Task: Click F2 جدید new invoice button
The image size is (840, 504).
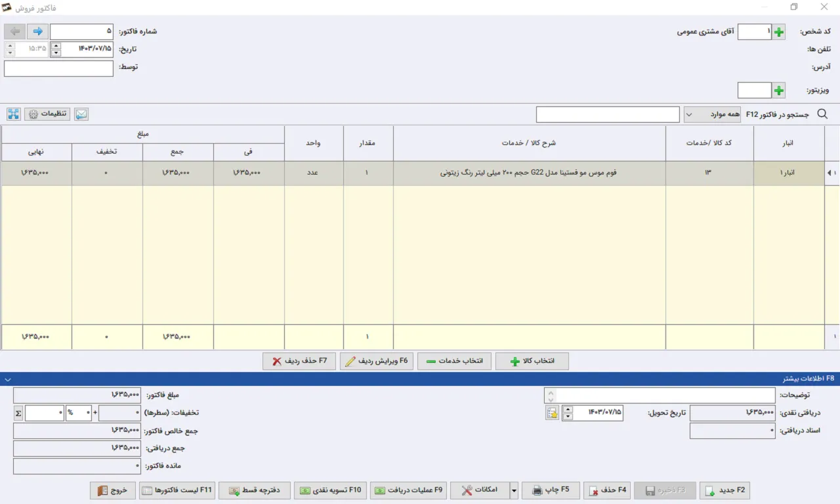Action: [x=724, y=490]
